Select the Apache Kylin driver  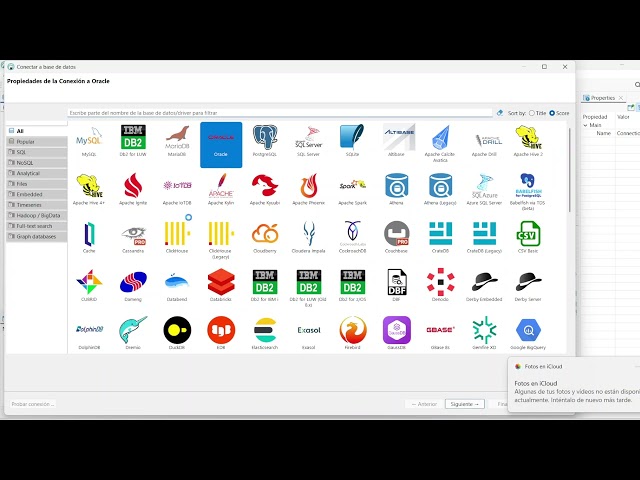[221, 189]
